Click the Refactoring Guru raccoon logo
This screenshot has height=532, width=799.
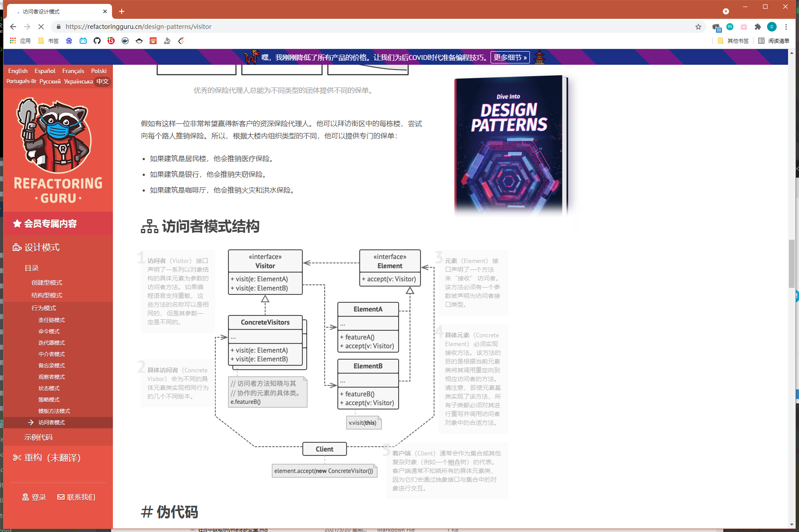tap(55, 136)
